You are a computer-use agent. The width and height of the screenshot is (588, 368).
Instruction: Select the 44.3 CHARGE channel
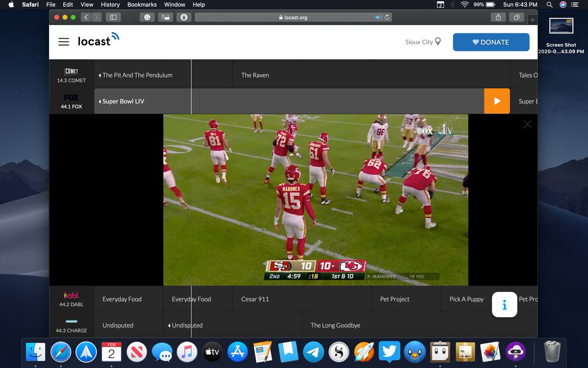tap(72, 325)
